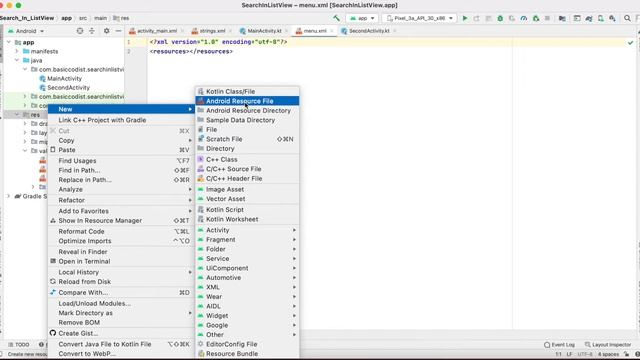Open the Profiler gauge icon in toolbar

pyautogui.click(x=524, y=18)
